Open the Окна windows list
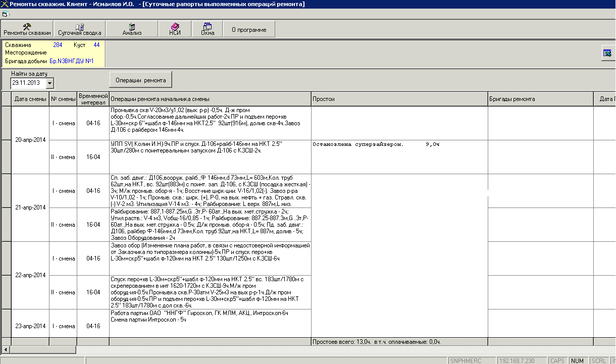This screenshot has width=616, height=364. click(207, 29)
